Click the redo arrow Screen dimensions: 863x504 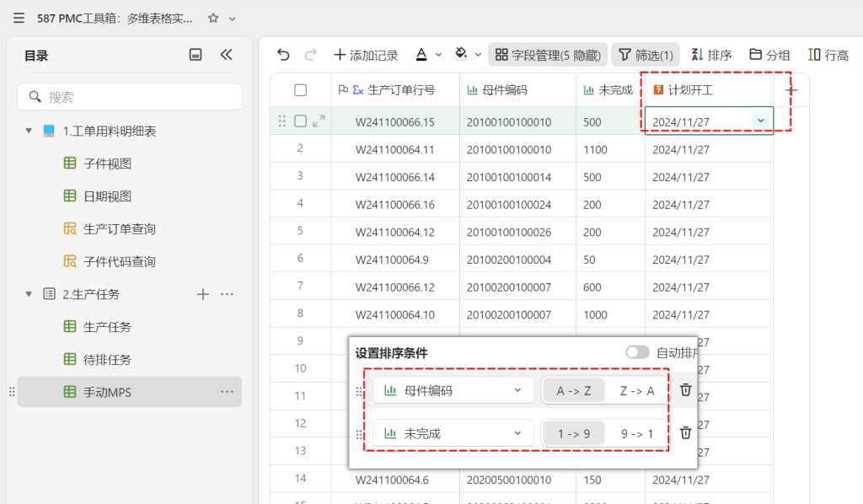click(x=310, y=55)
